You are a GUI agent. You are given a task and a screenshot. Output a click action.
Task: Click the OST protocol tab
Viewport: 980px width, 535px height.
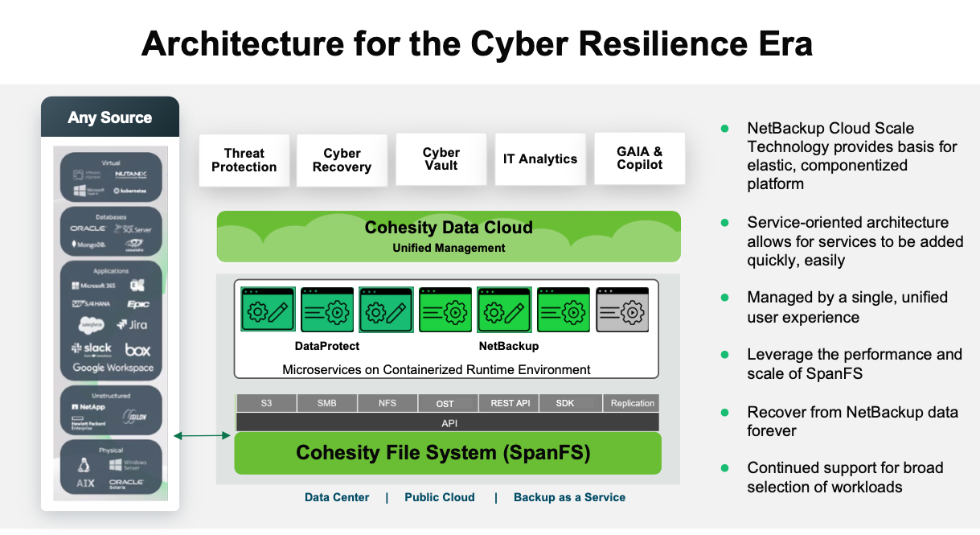pos(448,403)
